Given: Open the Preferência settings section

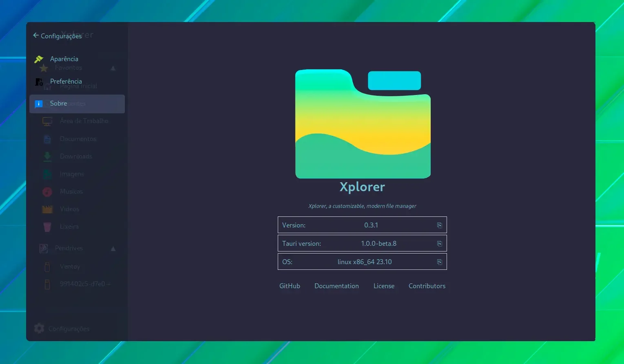Looking at the screenshot, I should (x=77, y=82).
